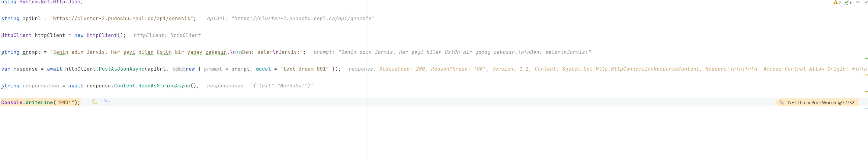This screenshot has height=158, width=868.
Task: Go to next highlighted problem arrow
Action: pos(865,2)
